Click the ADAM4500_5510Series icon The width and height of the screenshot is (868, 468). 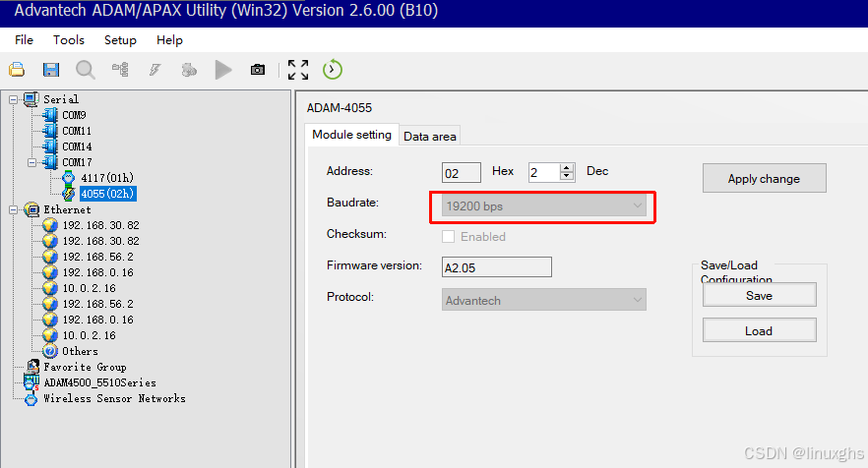point(31,382)
